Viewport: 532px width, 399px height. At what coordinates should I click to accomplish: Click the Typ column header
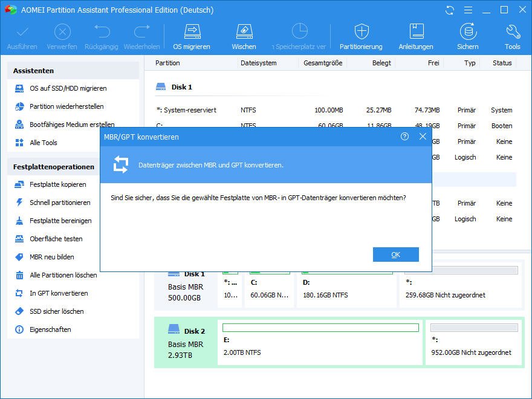click(470, 63)
